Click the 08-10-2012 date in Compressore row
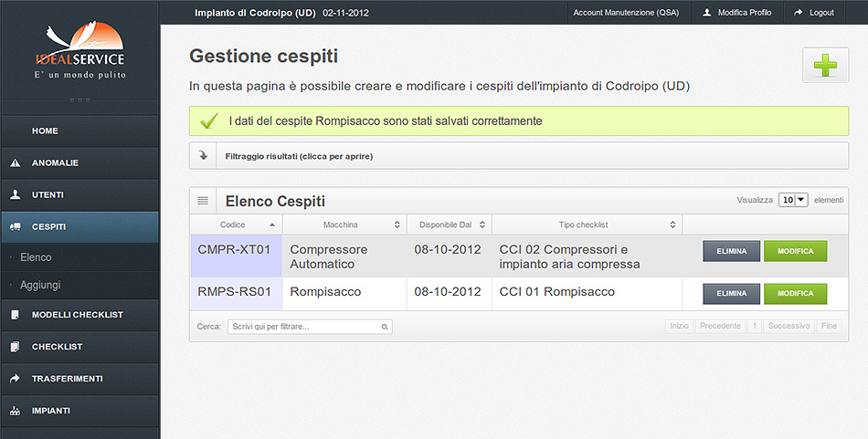This screenshot has width=868, height=439. (x=448, y=249)
